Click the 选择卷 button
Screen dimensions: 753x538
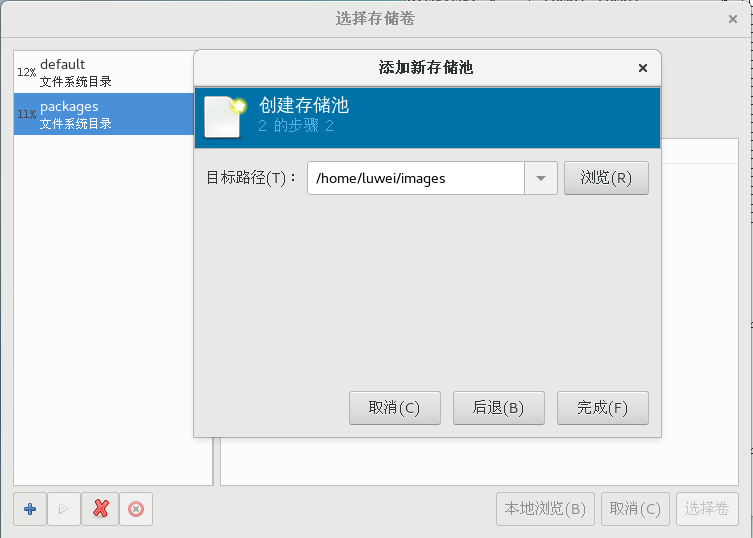tap(707, 509)
